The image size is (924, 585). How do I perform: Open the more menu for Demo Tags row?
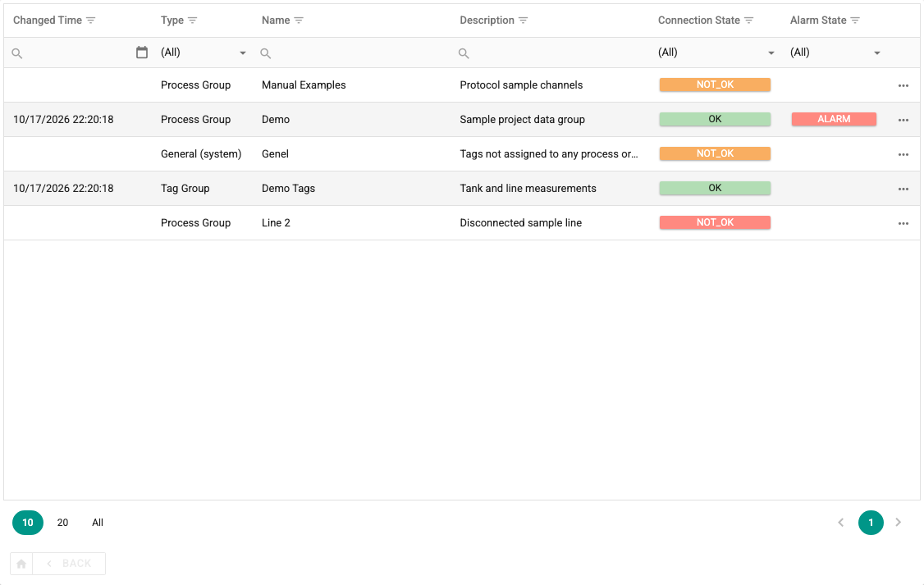[903, 189]
